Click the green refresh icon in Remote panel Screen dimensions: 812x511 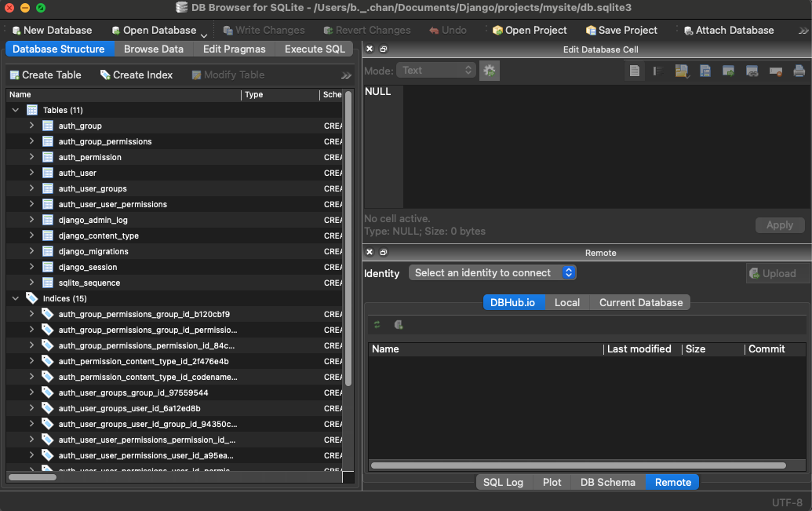377,324
